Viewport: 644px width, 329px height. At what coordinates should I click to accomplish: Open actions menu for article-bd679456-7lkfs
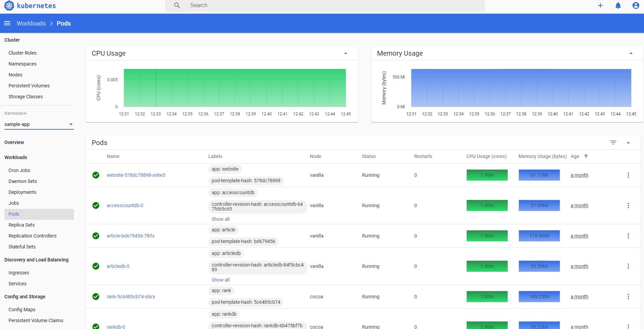[x=628, y=236]
